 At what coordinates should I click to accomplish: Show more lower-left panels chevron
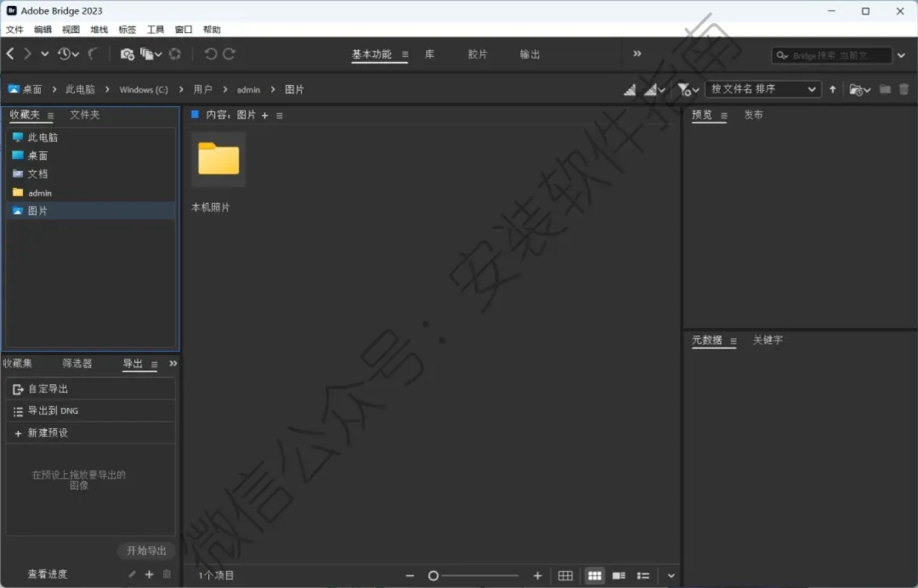point(173,364)
